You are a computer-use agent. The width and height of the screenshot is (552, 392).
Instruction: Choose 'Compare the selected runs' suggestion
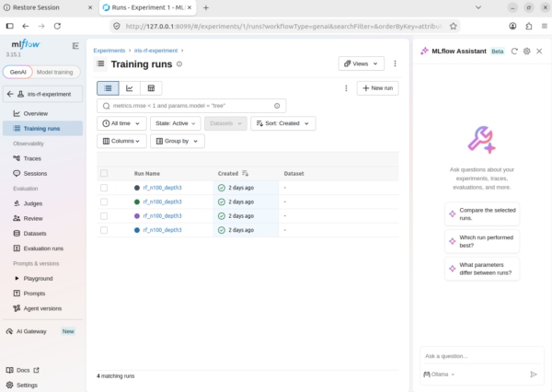click(x=482, y=213)
